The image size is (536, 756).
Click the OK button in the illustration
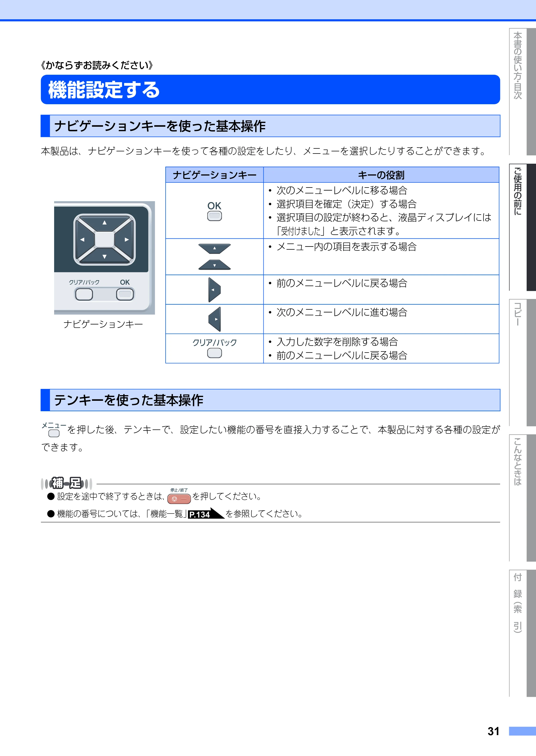point(125,294)
